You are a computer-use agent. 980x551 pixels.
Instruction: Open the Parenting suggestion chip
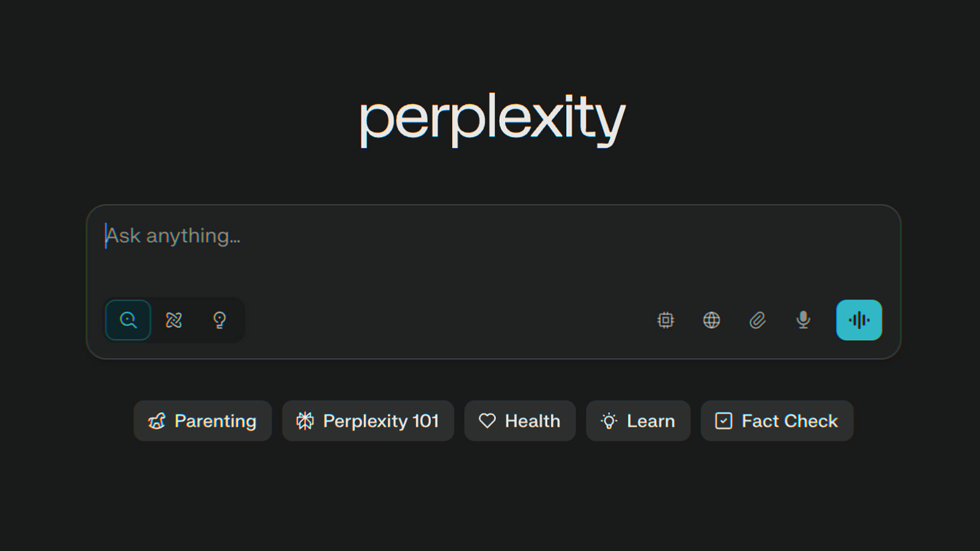click(203, 421)
